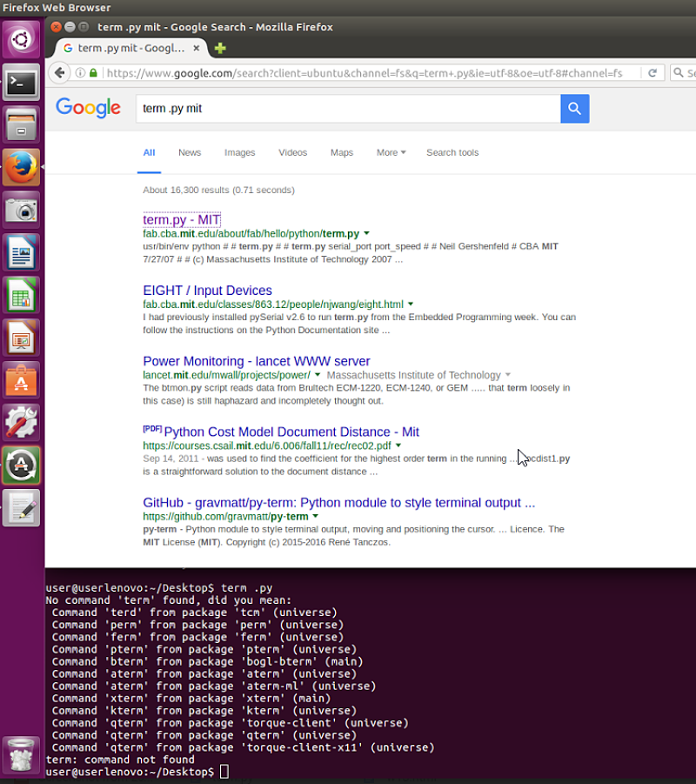The height and width of the screenshot is (784, 696).
Task: Show site information via the info icon
Action: point(80,73)
